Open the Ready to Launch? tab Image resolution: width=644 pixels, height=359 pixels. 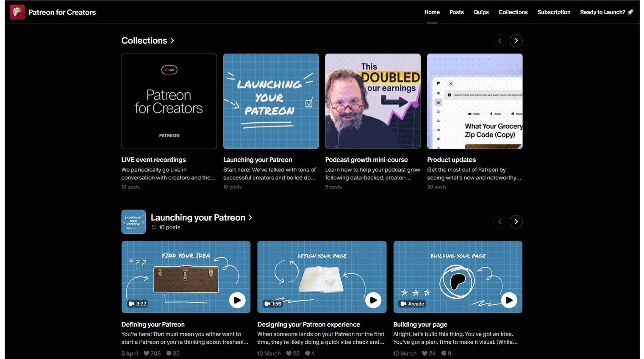click(607, 12)
